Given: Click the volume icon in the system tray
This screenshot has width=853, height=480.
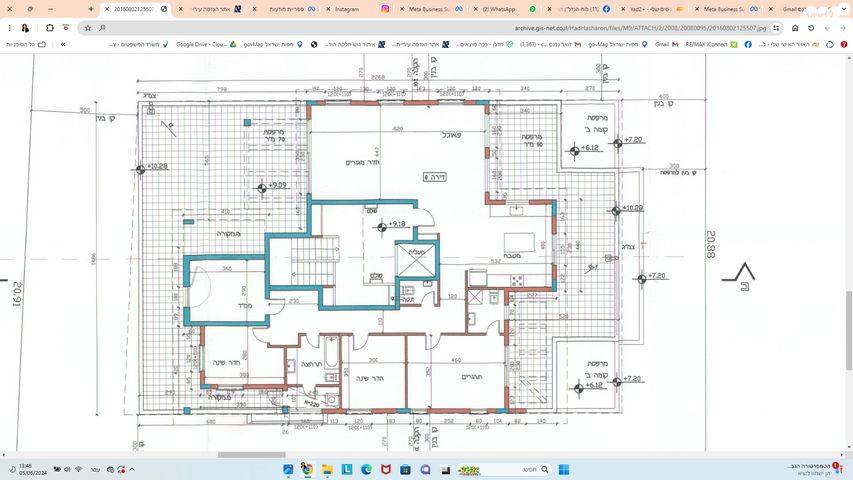Looking at the screenshot, I should pos(66,469).
